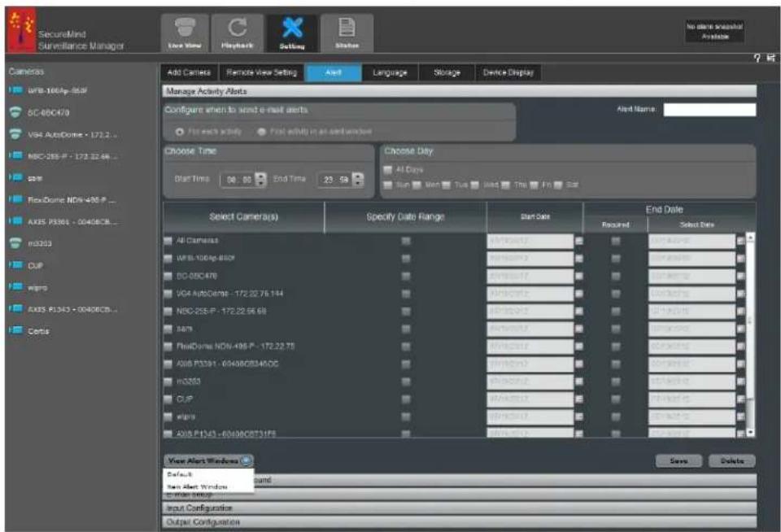Click the Start Time input field
The height and width of the screenshot is (532, 781).
coord(238,179)
